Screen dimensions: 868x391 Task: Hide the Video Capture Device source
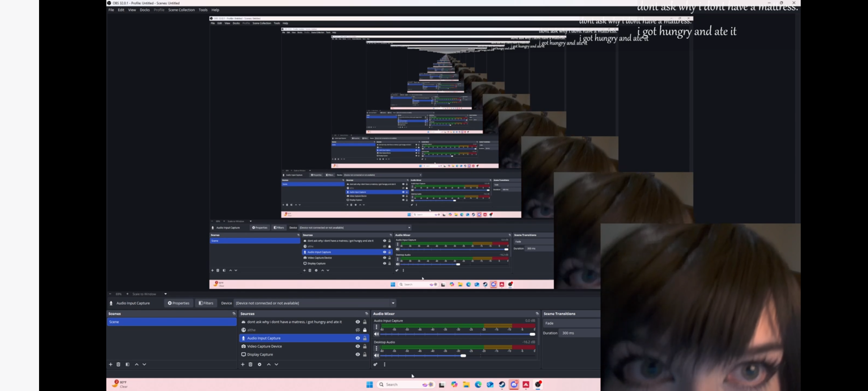pos(358,346)
